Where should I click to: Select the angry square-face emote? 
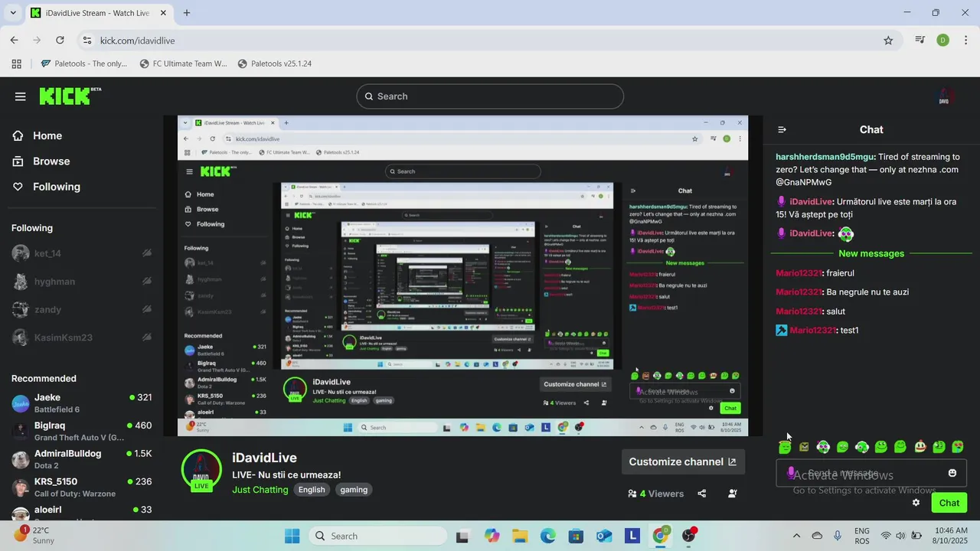[x=804, y=447]
